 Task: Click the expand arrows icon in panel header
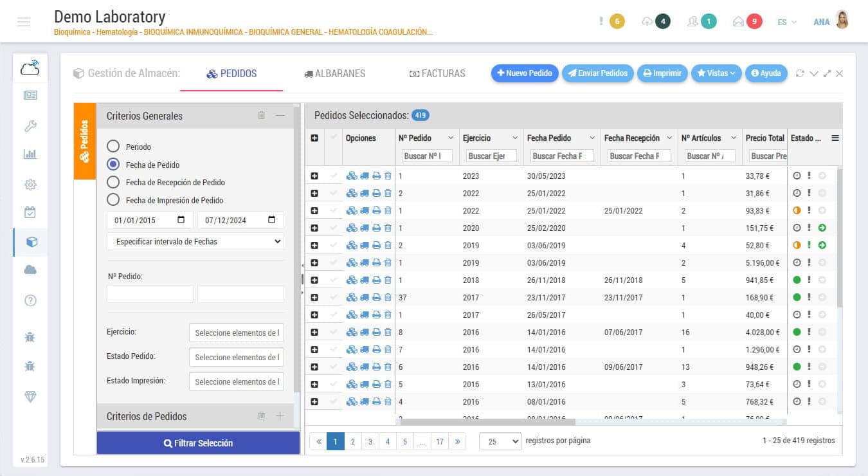[x=827, y=73]
